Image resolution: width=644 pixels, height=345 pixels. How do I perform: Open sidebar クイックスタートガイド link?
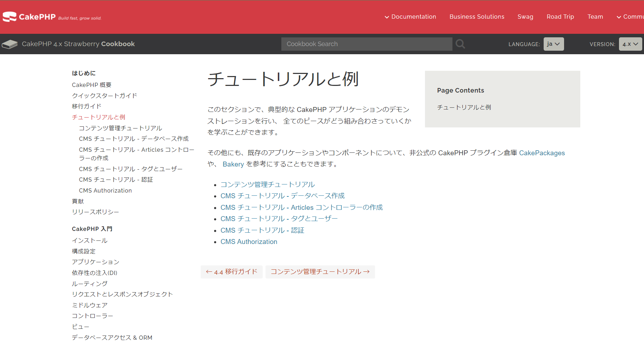pos(104,96)
